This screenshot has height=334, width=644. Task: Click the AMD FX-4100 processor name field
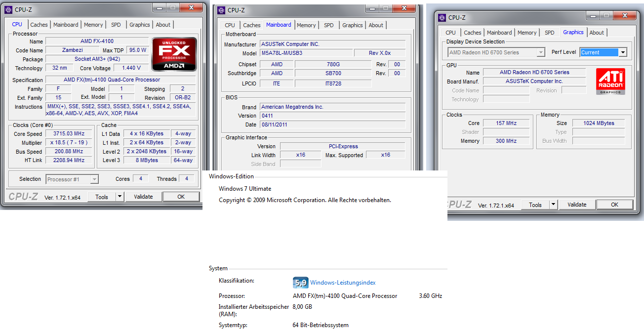point(97,41)
